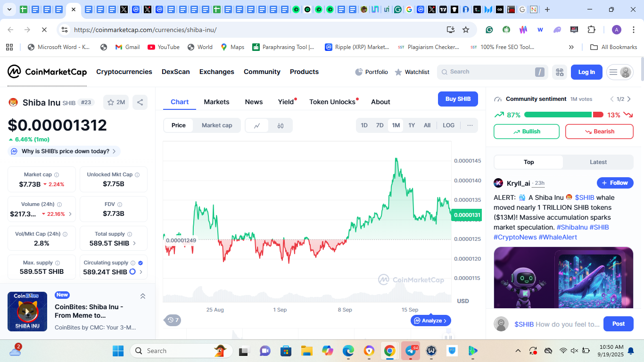Open the QR scan icon next to search

(560, 72)
